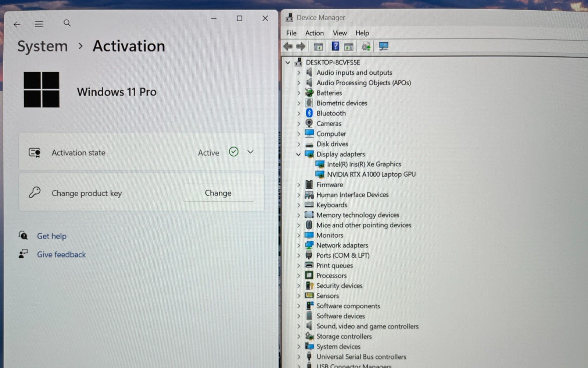588x368 pixels.
Task: Select the Memory technology devices icon
Action: coord(309,215)
